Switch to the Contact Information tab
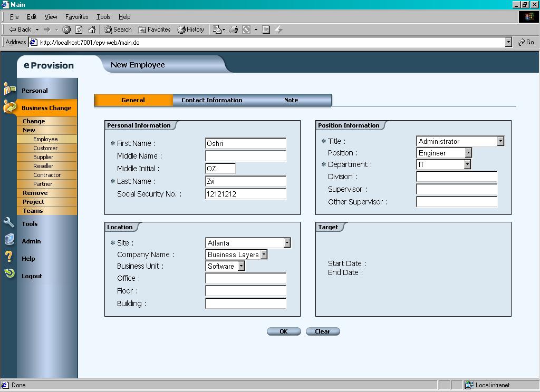The width and height of the screenshot is (540, 392). [212, 100]
